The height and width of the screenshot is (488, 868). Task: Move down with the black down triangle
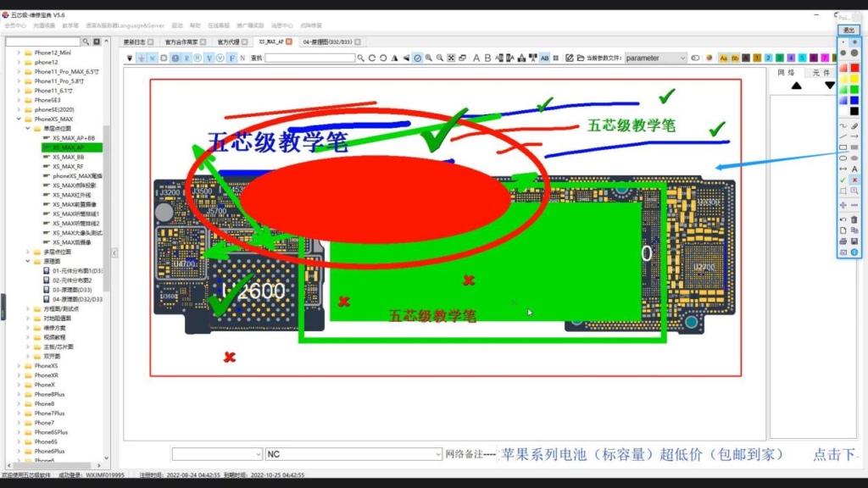pos(829,86)
